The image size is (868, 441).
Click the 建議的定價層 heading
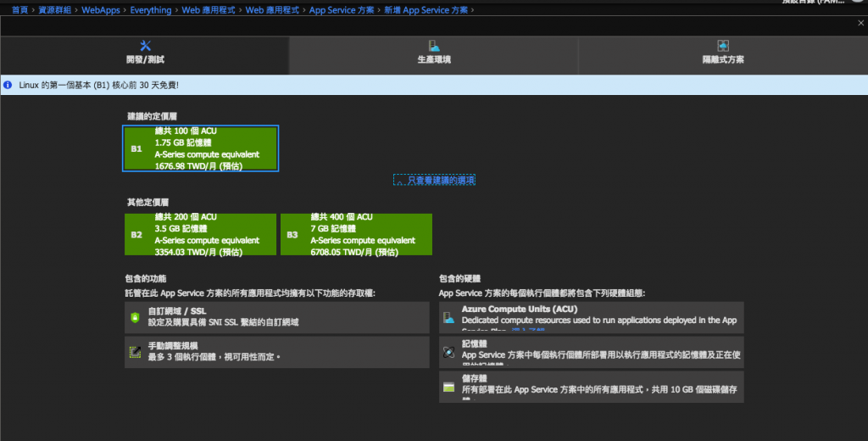(x=153, y=116)
